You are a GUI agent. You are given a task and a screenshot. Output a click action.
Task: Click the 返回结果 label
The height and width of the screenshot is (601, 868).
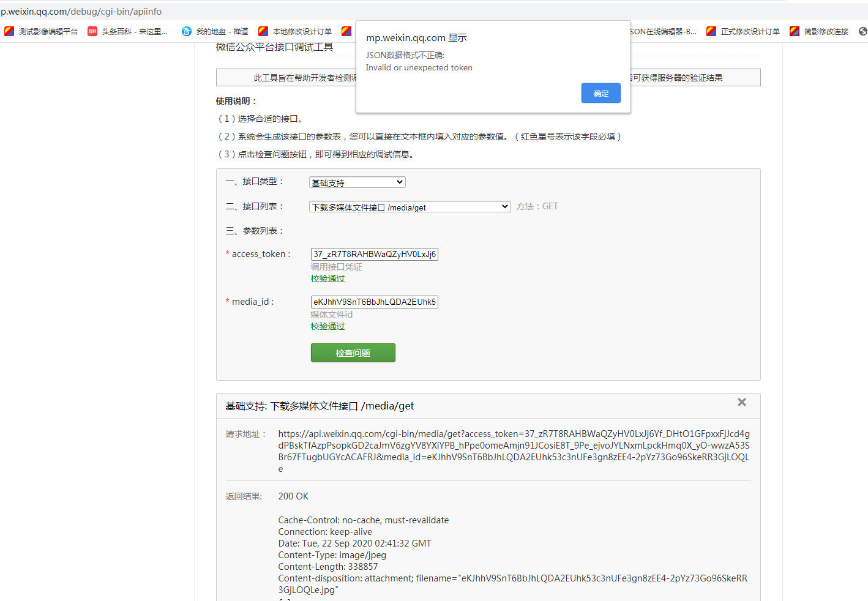point(244,496)
